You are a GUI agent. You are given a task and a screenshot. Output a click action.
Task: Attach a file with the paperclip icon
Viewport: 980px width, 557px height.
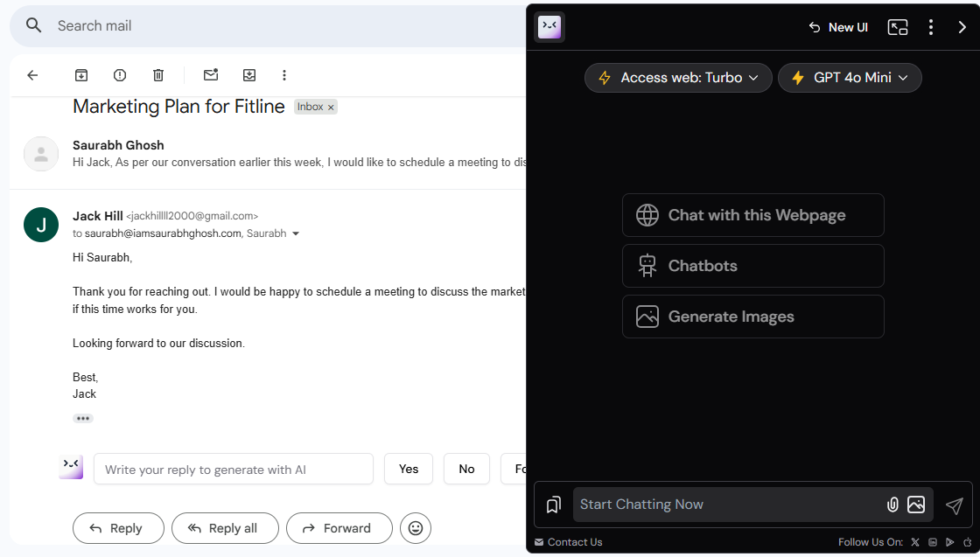tap(892, 505)
